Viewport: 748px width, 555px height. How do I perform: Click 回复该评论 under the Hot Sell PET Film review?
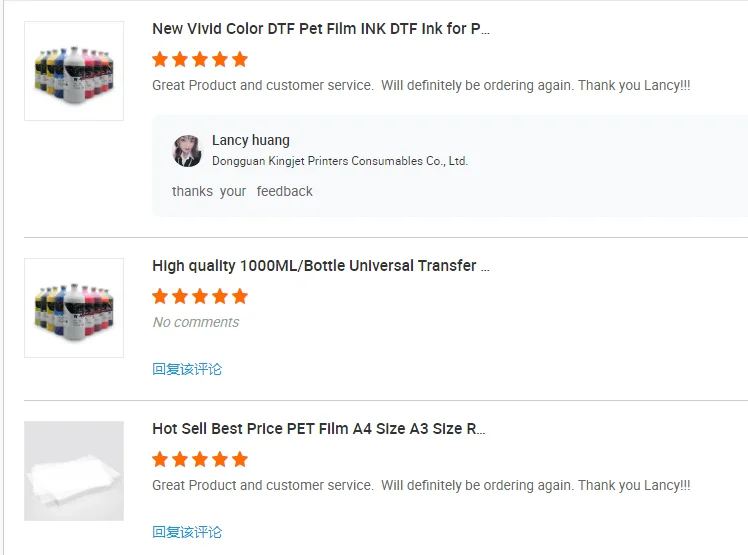click(x=187, y=532)
